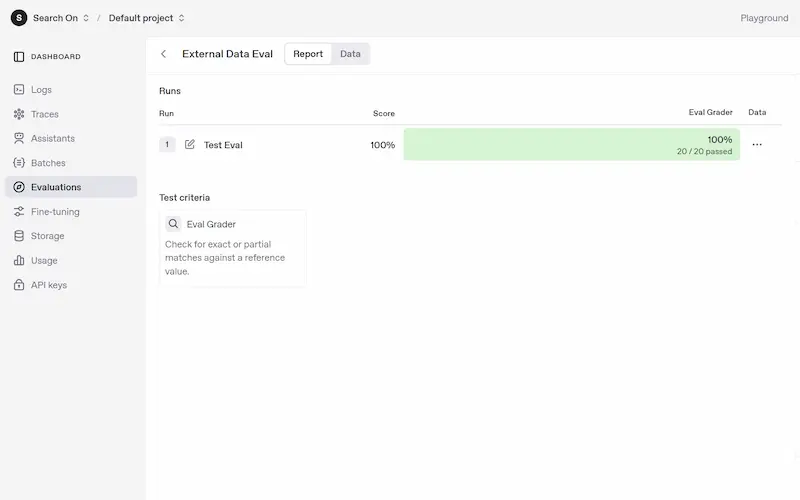Click the edit pencil icon beside Test Eval
The height and width of the screenshot is (500, 800).
tap(190, 144)
